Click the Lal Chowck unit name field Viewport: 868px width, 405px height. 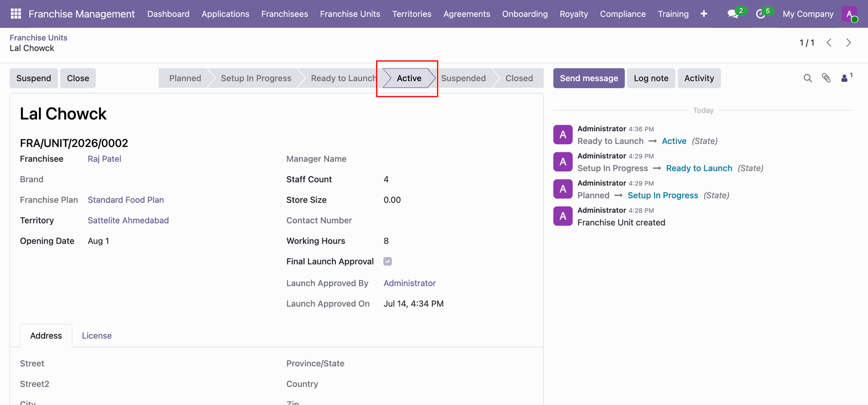[x=63, y=114]
